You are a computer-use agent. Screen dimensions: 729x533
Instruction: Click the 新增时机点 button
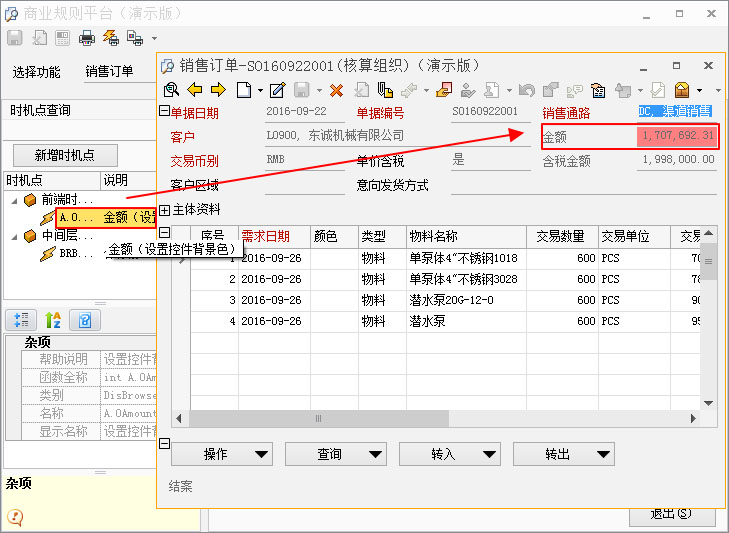tap(65, 155)
